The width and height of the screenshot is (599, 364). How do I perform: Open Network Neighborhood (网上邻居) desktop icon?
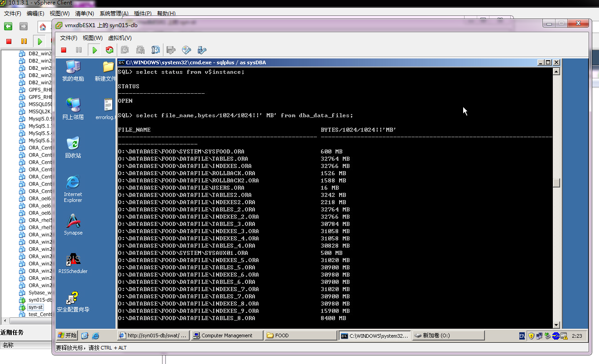(73, 109)
